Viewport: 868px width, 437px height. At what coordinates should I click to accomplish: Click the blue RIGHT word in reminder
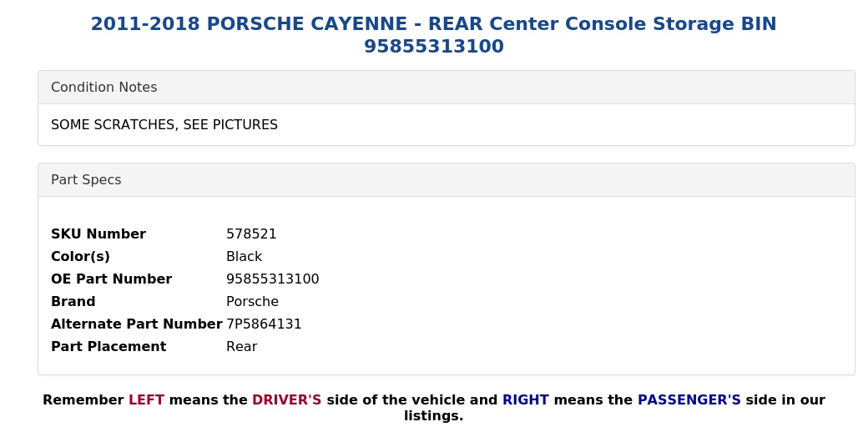click(x=525, y=400)
